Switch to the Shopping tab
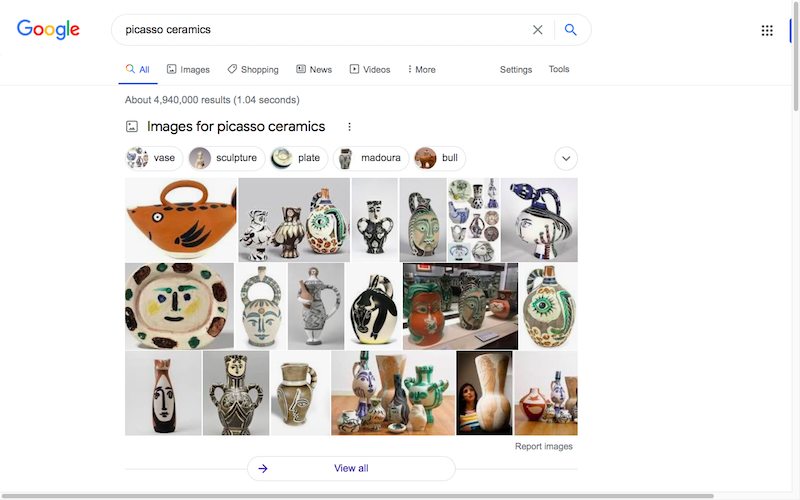Screen dimensions: 800x500 pyautogui.click(x=253, y=69)
